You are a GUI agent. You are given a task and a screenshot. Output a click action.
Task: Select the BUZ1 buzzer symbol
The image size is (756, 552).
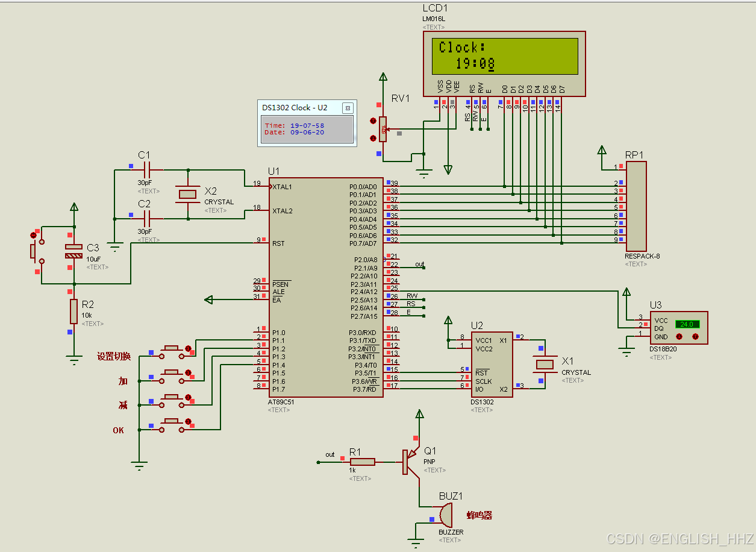[445, 515]
